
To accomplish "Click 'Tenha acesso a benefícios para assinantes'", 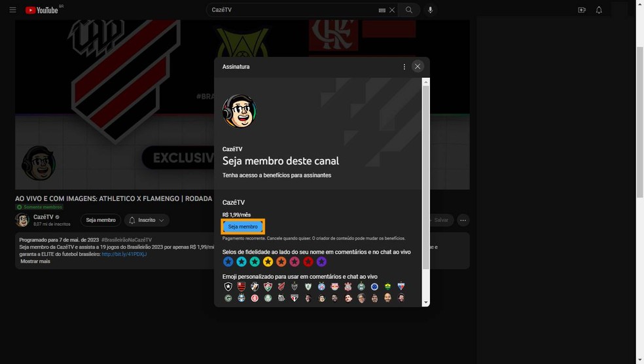I will pos(277,175).
